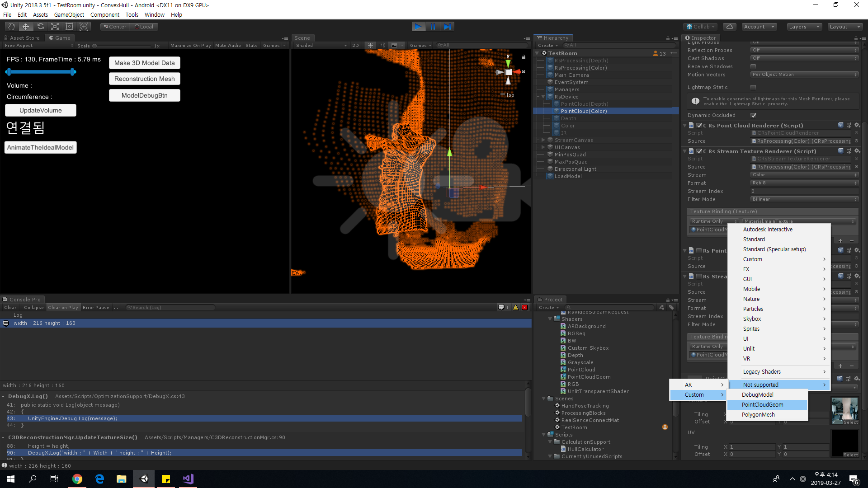Viewport: 868px width, 488px height.
Task: Toggle the Dynamic Occluded checkbox in Inspector
Action: point(753,115)
